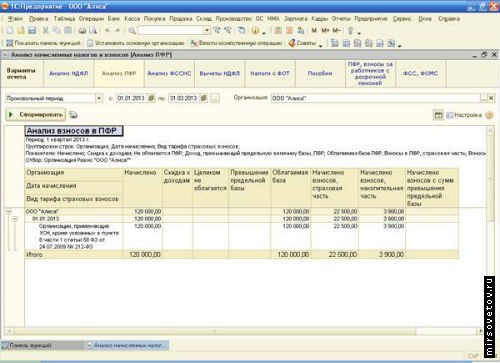Open the toolbar search field dropdown arrow
Image resolution: width=500 pixels, height=363 pixels.
207,31
